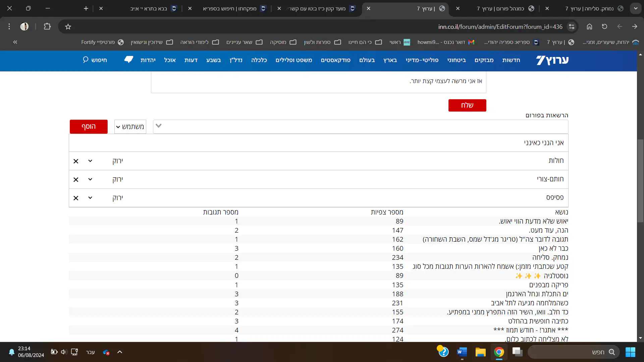Open the forum topic נמחק. סליחה

pos(550,257)
